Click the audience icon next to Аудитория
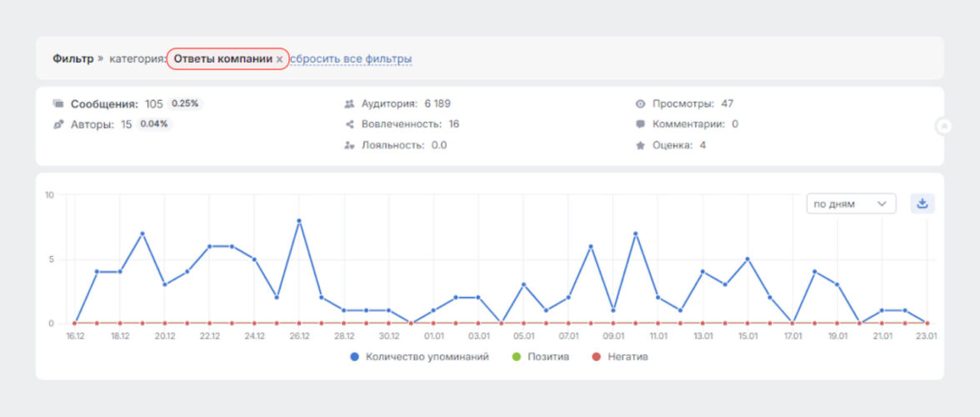 pyautogui.click(x=349, y=104)
